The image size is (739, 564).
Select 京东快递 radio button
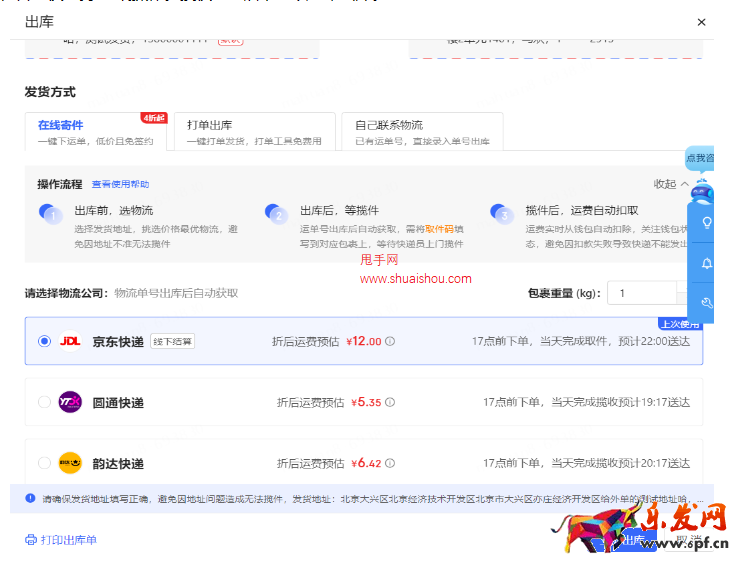(x=44, y=341)
